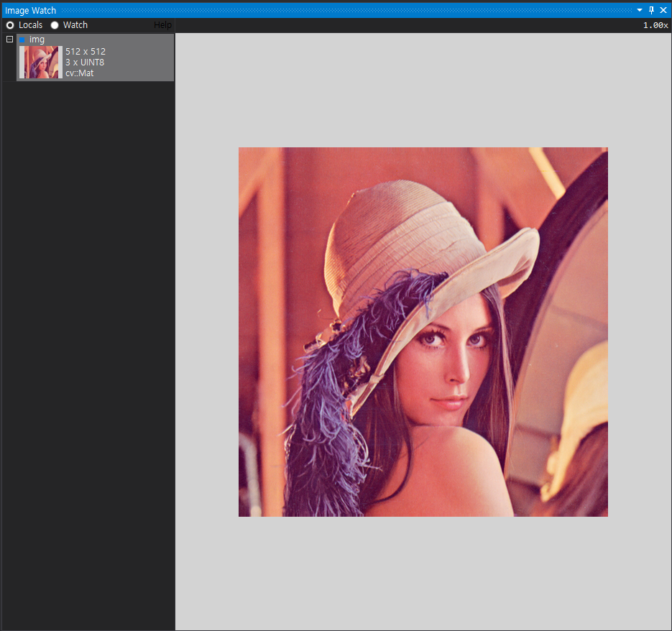
Task: Collapse the img variable entry
Action: pos(9,40)
